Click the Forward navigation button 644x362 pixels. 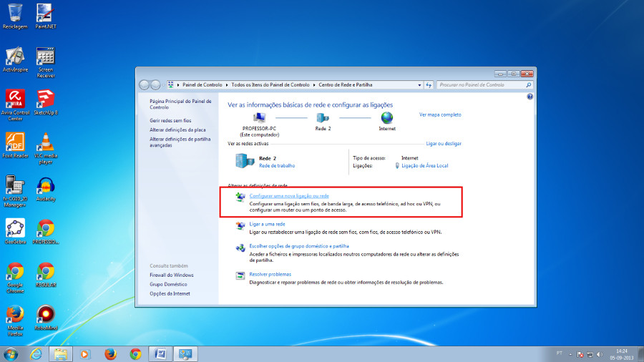pos(156,85)
